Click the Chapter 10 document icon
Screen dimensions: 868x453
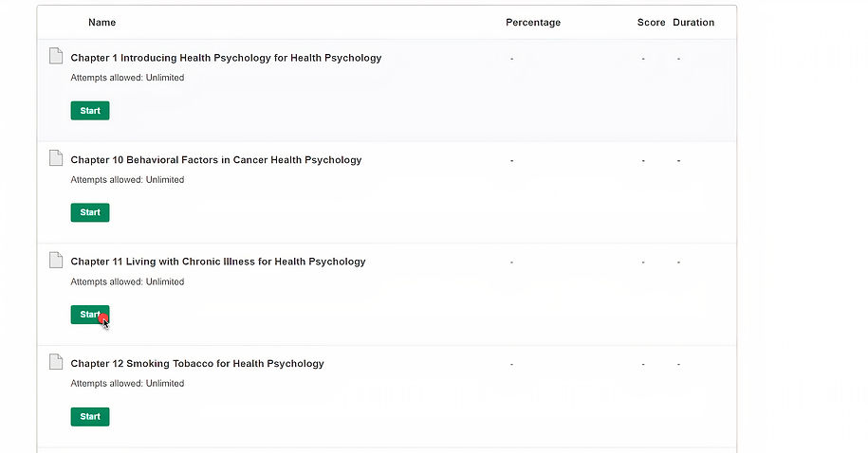(56, 157)
